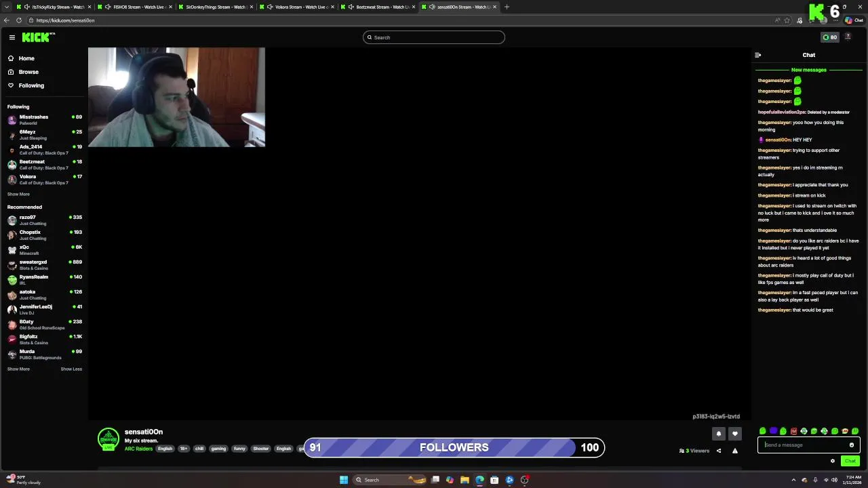Click Show Less under Recommended
The height and width of the screenshot is (488, 868).
click(71, 369)
